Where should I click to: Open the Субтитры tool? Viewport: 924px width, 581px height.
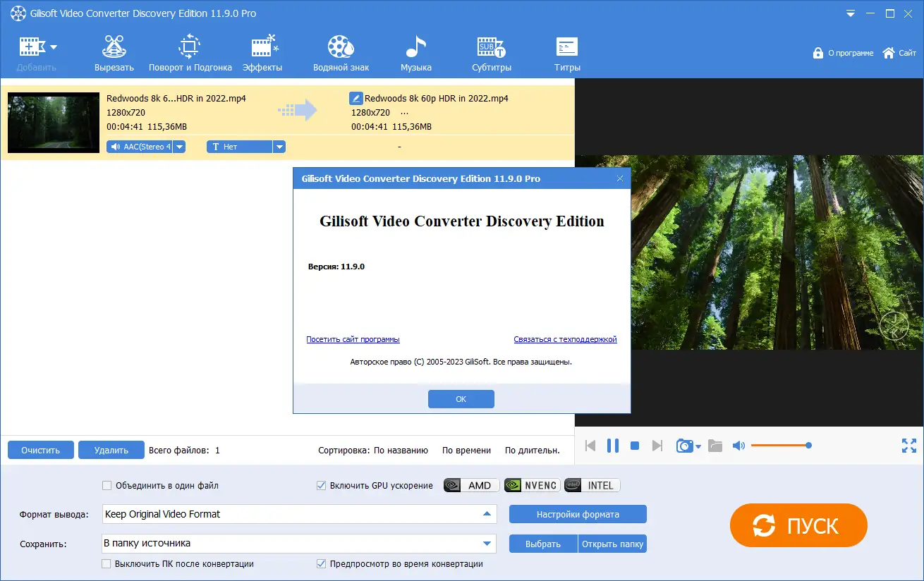point(491,51)
